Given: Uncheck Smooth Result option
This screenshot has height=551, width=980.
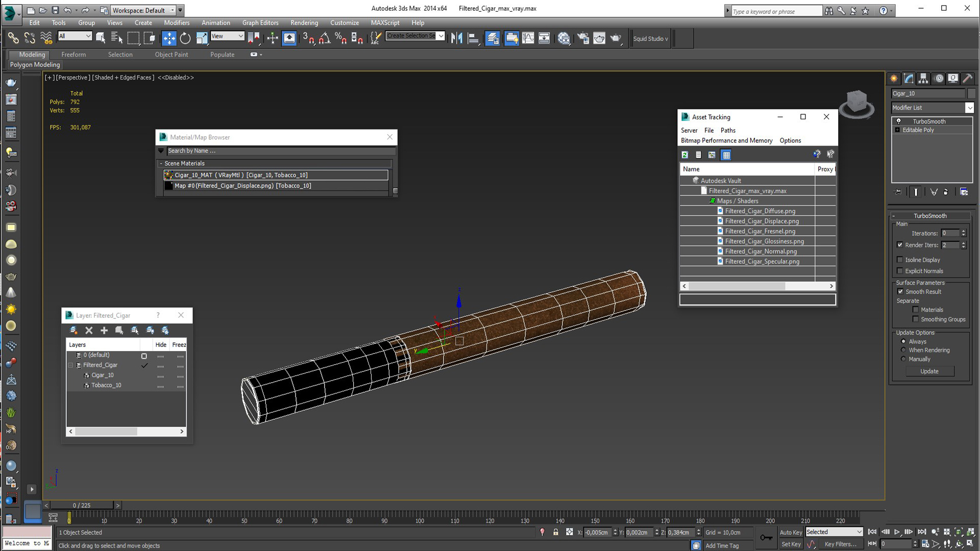Looking at the screenshot, I should click(x=900, y=292).
